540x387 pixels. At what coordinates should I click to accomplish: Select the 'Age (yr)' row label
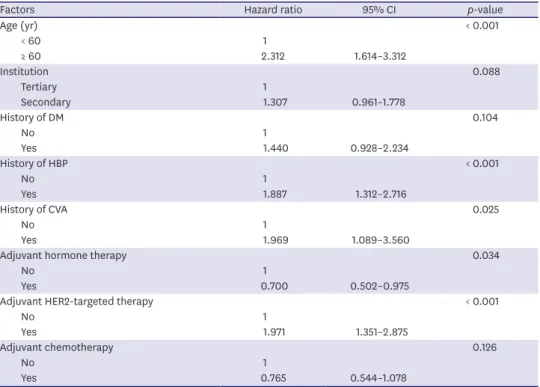coord(19,26)
